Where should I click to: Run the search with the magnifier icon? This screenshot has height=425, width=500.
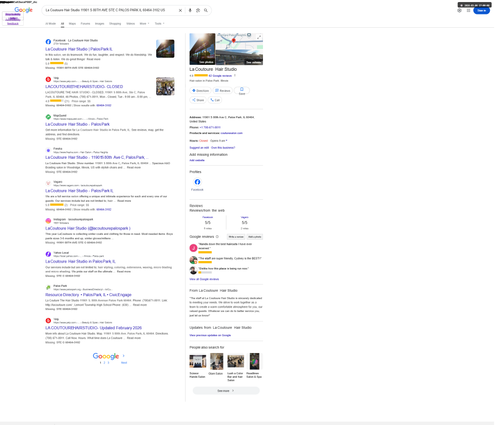click(x=206, y=10)
